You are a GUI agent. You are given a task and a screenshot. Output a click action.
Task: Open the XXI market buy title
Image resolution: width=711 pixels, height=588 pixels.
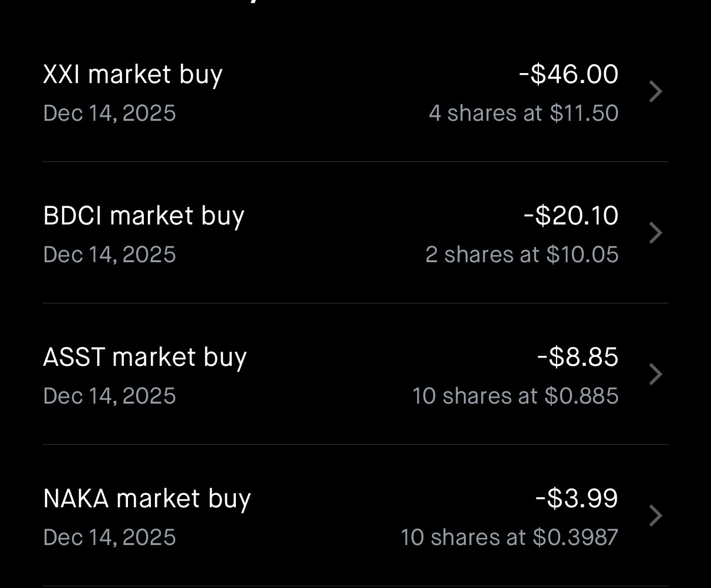(133, 75)
